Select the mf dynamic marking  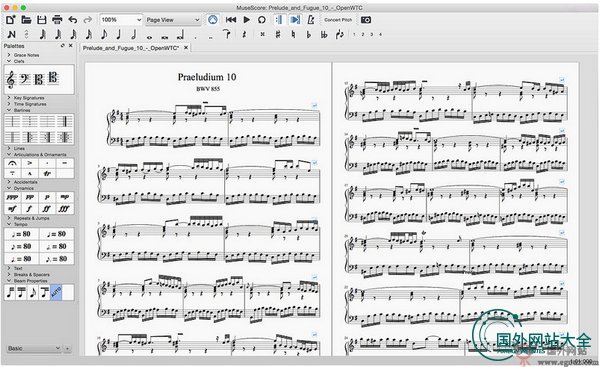pyautogui.click(x=13, y=209)
